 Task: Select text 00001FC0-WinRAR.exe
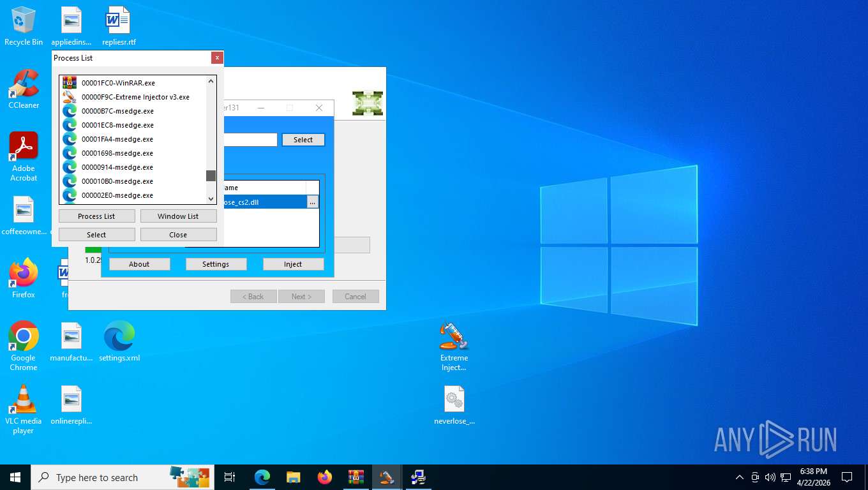tap(118, 83)
